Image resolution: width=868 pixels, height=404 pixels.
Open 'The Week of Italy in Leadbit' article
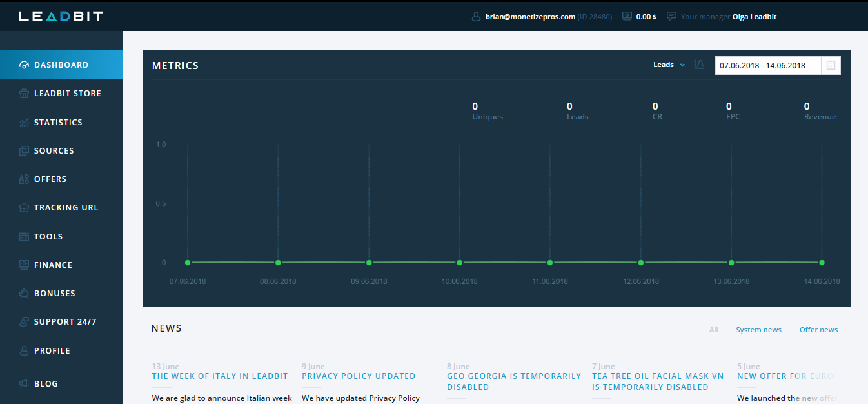tap(220, 376)
